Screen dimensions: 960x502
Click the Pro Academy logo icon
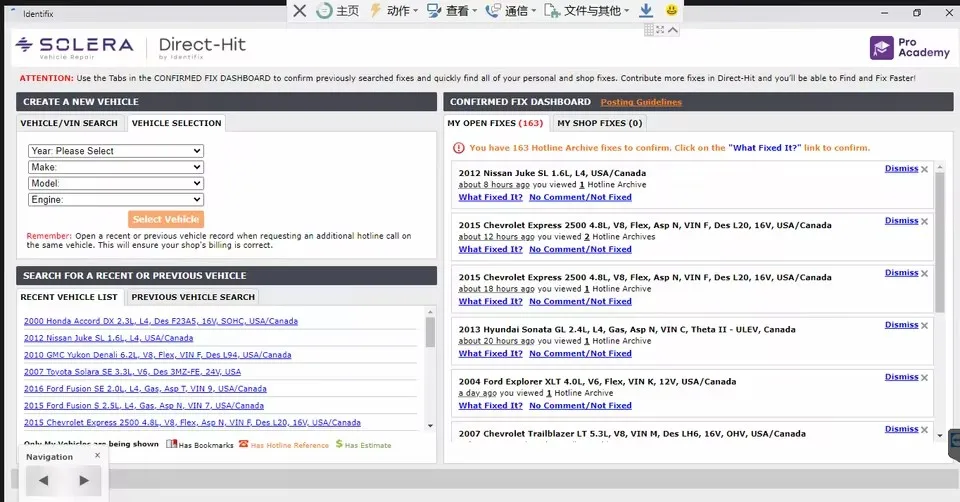point(881,47)
